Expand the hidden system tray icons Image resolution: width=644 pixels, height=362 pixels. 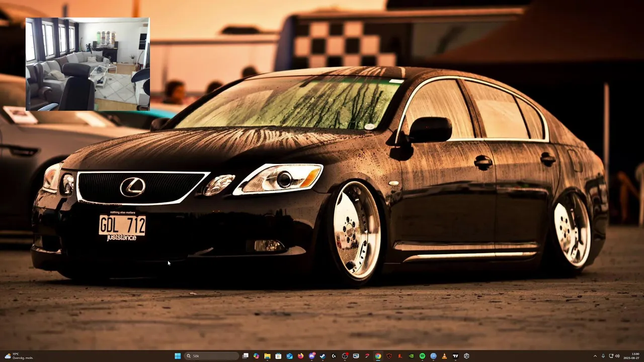(x=595, y=356)
